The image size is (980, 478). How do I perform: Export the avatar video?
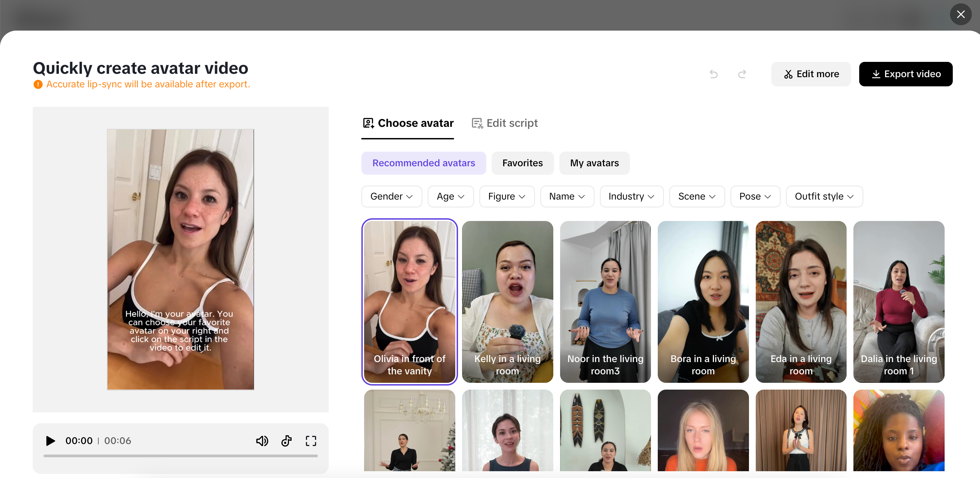tap(905, 74)
